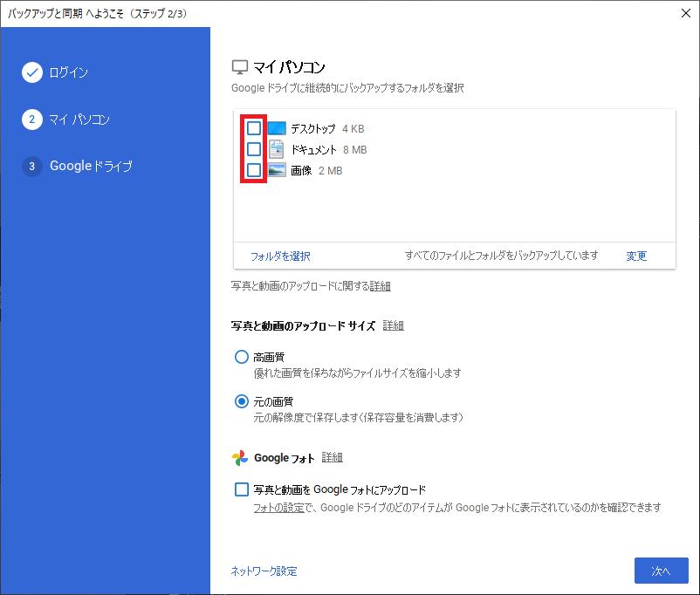700x595 pixels.
Task: Check the デスクトップ folder checkbox
Action: (254, 128)
